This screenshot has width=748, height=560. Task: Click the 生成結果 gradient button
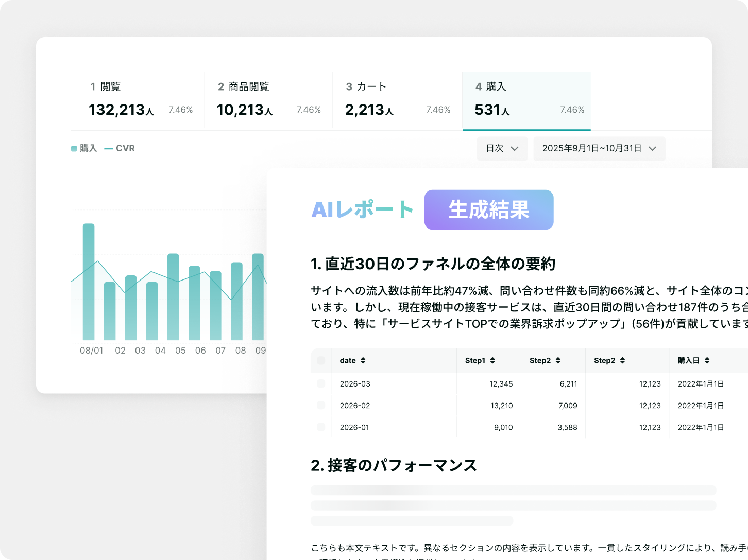pos(489,209)
